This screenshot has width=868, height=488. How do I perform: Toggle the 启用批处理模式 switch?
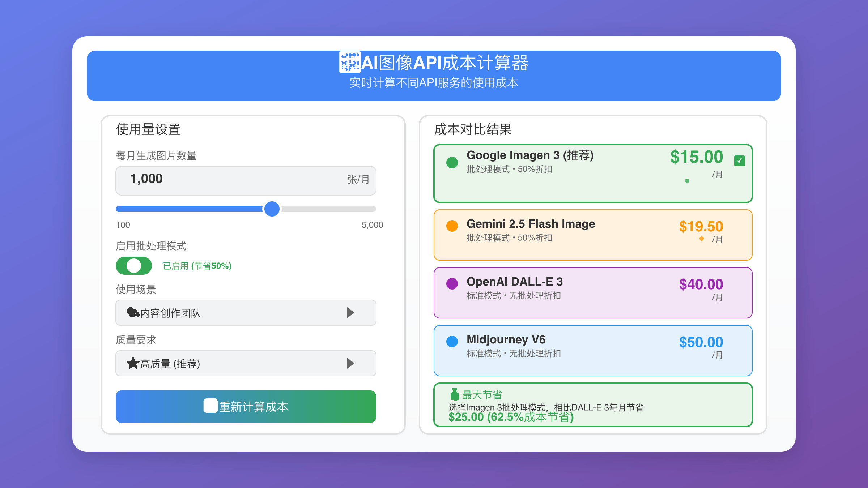134,266
